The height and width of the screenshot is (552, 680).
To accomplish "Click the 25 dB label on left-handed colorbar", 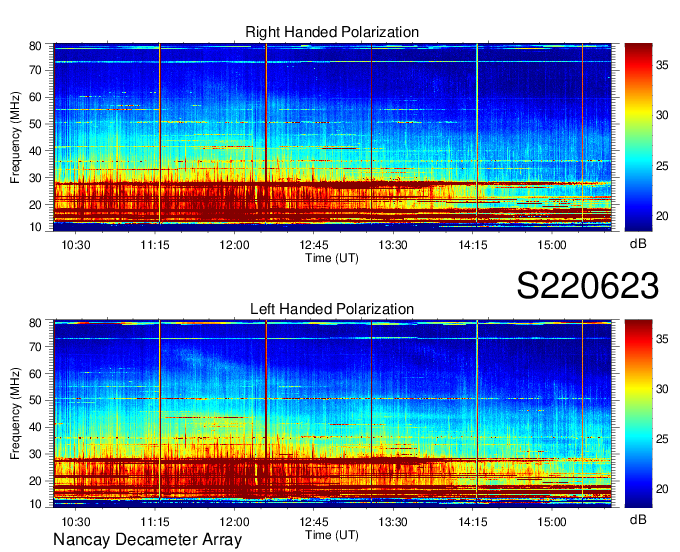I will (x=662, y=439).
